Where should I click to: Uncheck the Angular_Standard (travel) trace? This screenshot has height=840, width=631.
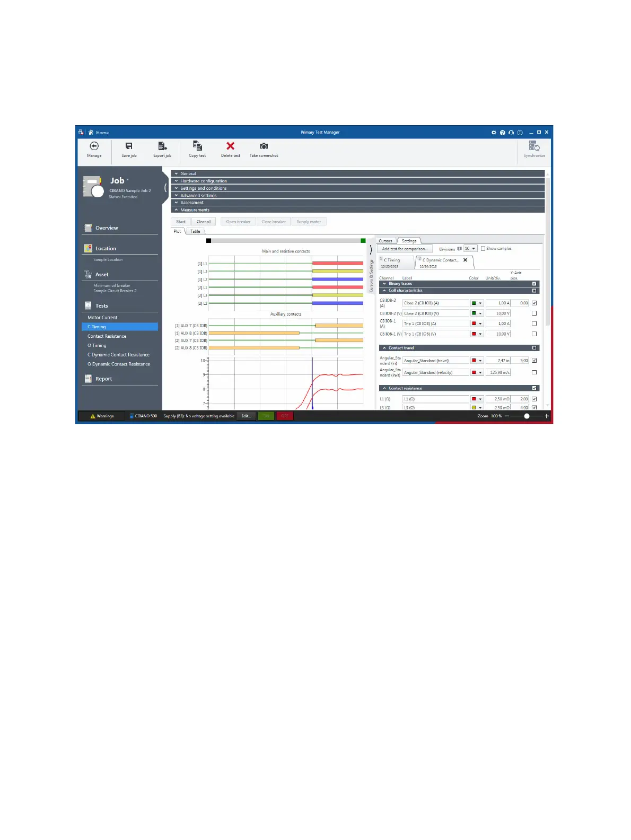(x=534, y=361)
